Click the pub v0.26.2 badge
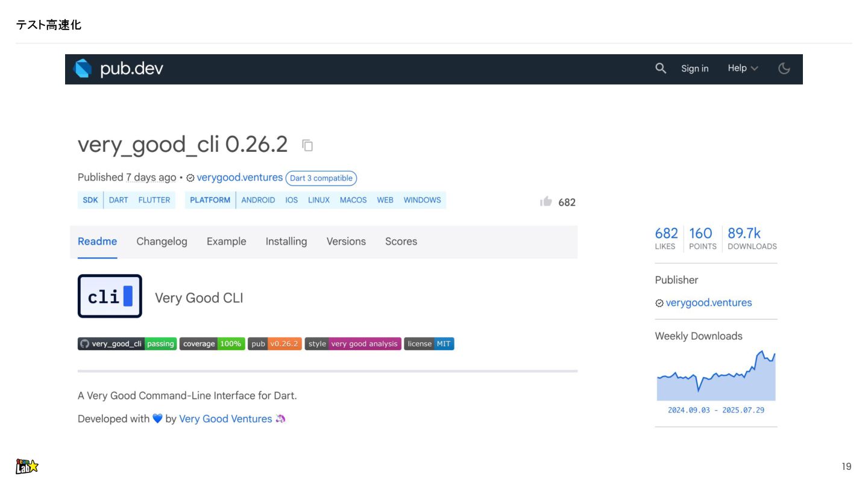868x488 pixels. (275, 344)
